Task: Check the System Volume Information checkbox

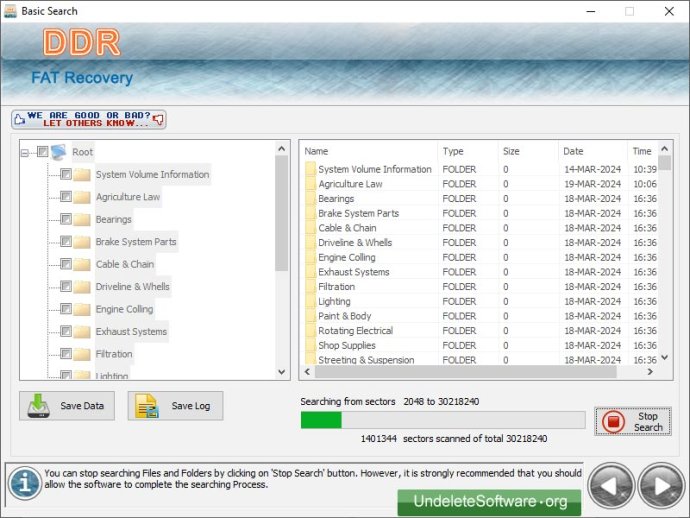Action: tap(66, 174)
